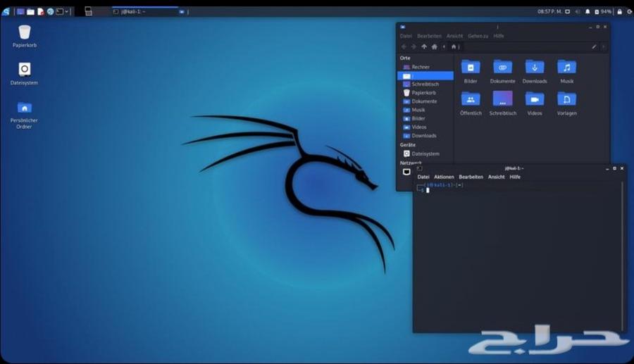Click the display tray icon beside the clock

click(x=567, y=12)
